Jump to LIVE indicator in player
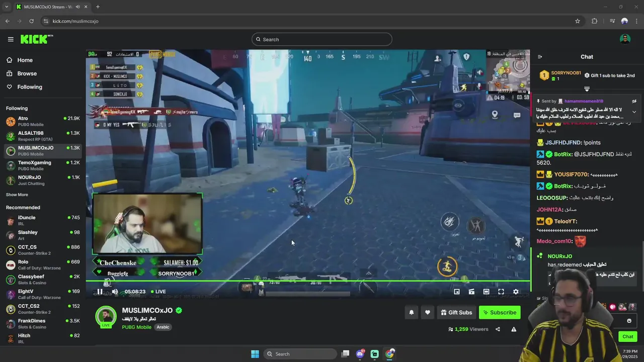This screenshot has height=362, width=644. (157, 292)
